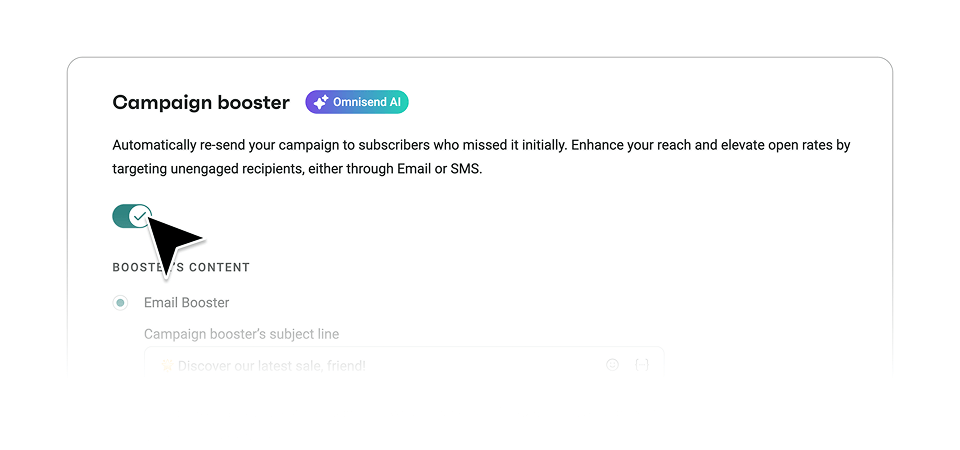This screenshot has height=450, width=960.
Task: Click the "Campaign booster's subject line" field label
Action: coord(241,334)
